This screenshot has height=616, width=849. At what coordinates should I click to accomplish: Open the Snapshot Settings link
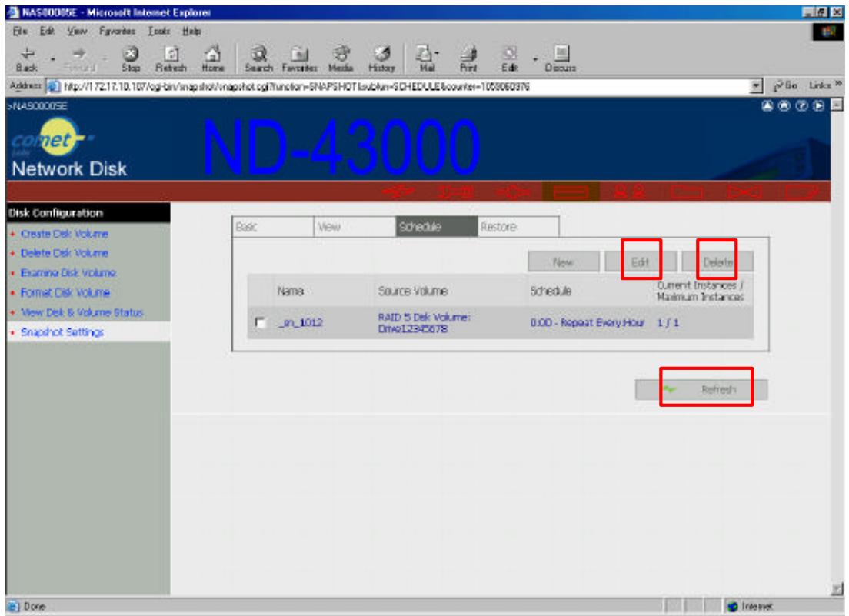[x=62, y=332]
